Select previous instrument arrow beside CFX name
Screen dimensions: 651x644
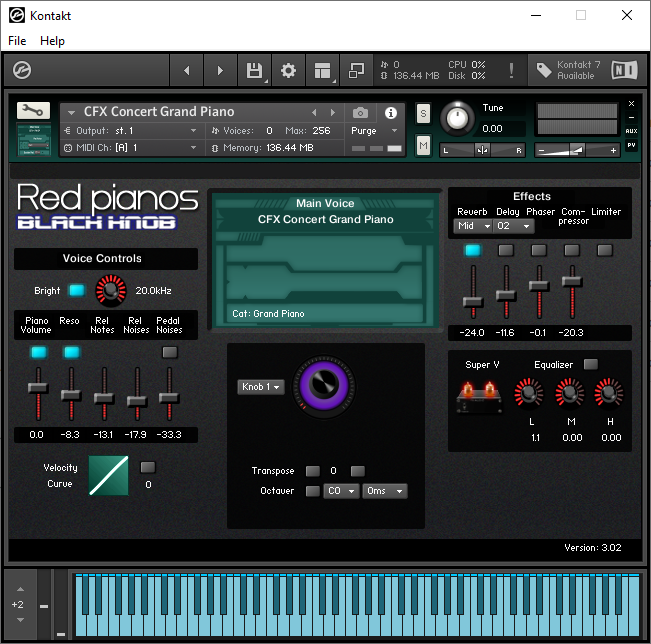tap(314, 112)
